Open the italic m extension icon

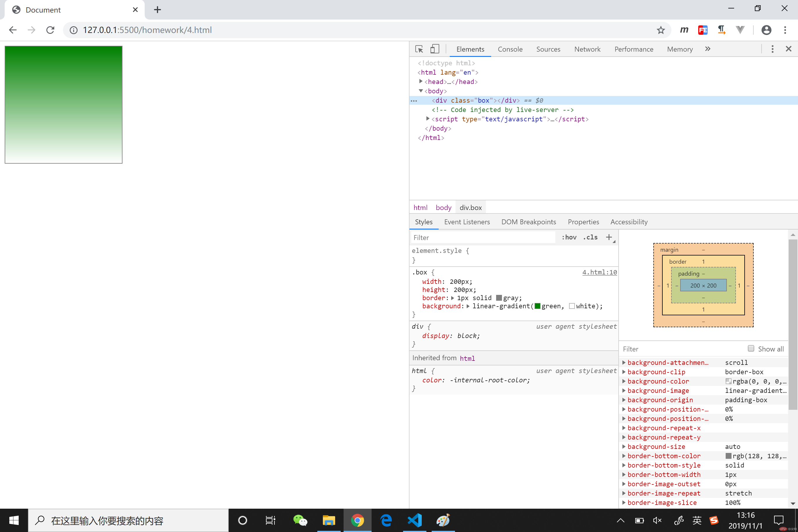(x=684, y=30)
